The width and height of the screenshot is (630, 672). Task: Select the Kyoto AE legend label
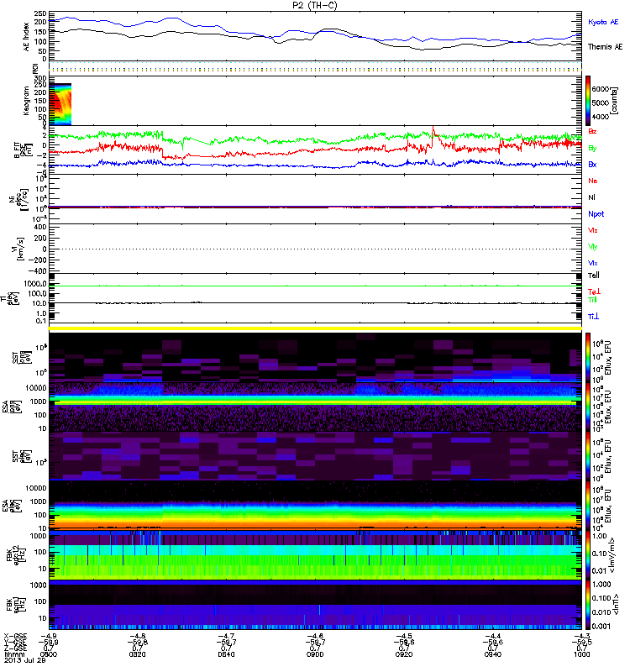[x=603, y=22]
